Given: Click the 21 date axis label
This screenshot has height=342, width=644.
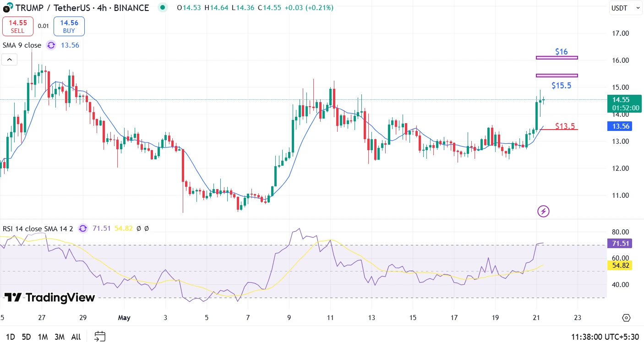Looking at the screenshot, I should point(536,318).
